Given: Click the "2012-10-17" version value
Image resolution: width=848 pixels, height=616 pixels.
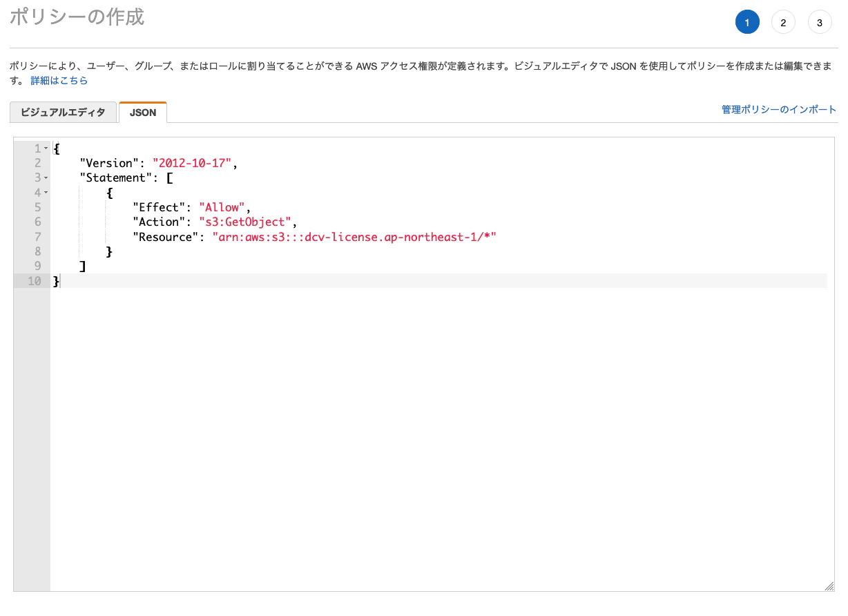Looking at the screenshot, I should 193,163.
